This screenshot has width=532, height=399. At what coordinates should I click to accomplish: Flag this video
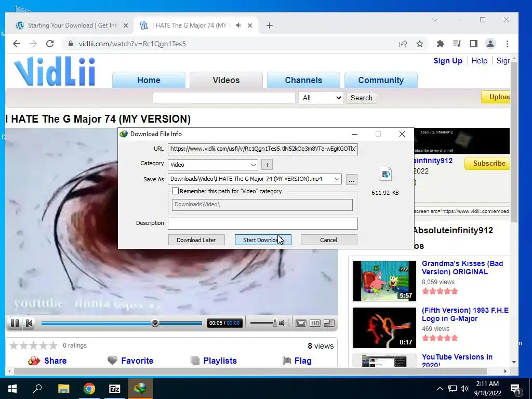coord(297,361)
